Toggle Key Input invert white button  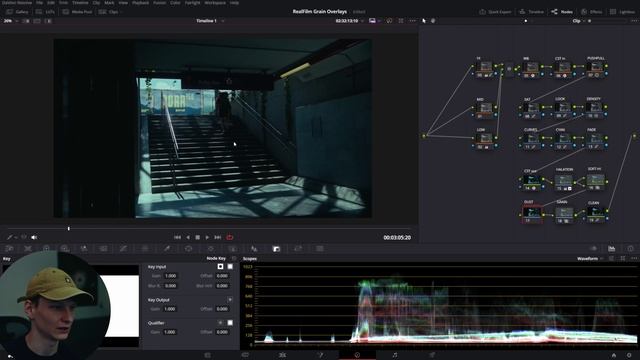tap(230, 267)
